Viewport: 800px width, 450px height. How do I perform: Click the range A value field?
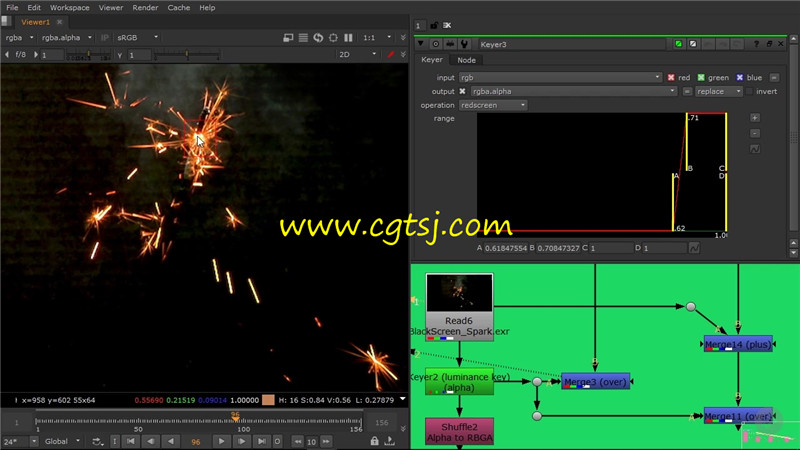pyautogui.click(x=505, y=248)
